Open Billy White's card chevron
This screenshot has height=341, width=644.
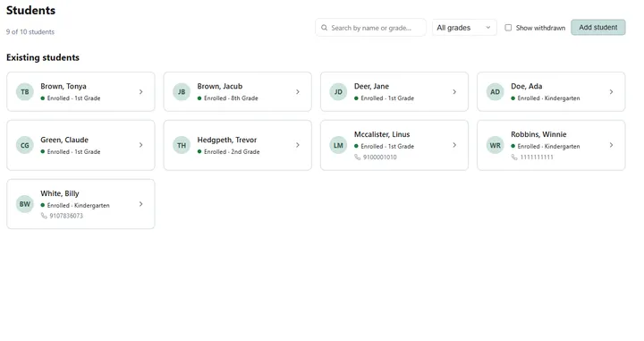click(141, 204)
